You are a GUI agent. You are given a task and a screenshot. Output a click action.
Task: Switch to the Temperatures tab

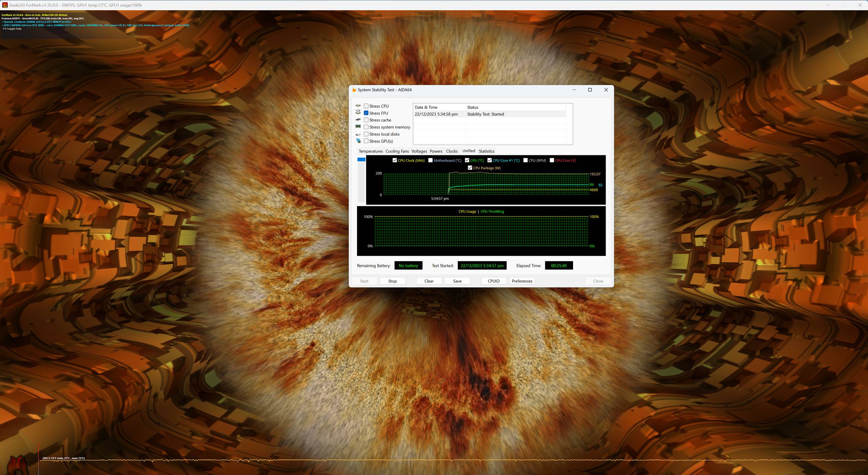(x=371, y=151)
